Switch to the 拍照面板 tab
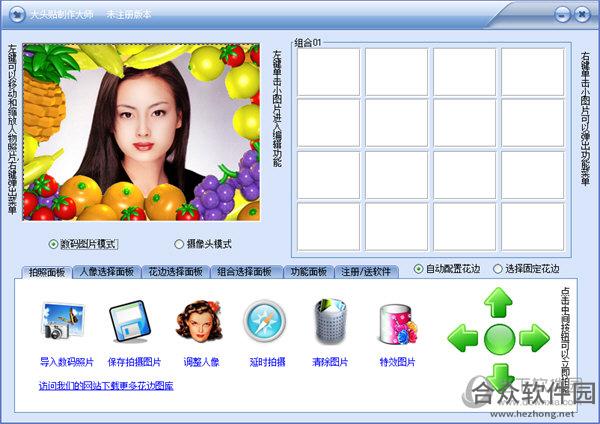The image size is (600, 424). coord(47,272)
